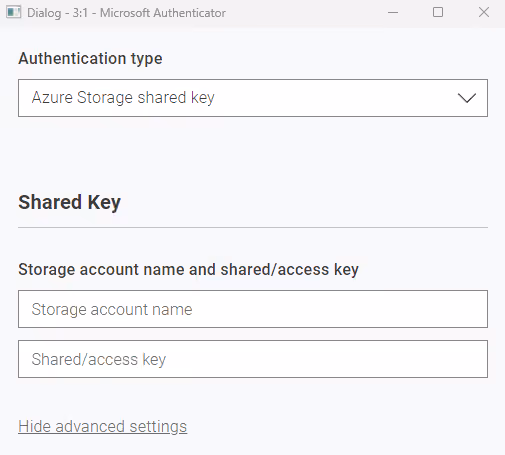
Task: Close the Microsoft Authenticator dialog
Action: tap(484, 13)
